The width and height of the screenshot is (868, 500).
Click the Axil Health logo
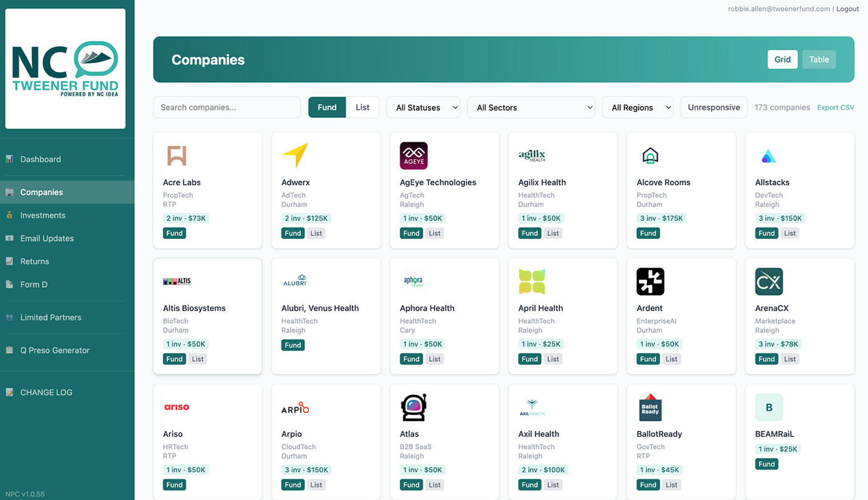532,407
